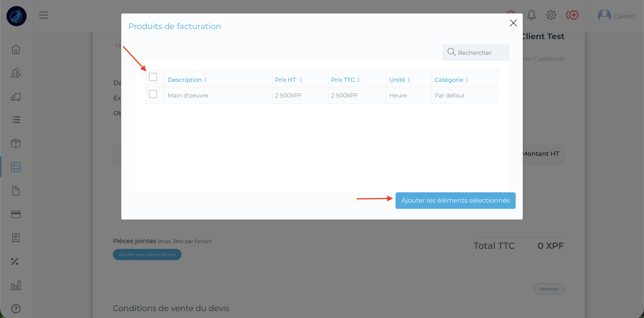644x318 pixels.
Task: Open the task list sidebar icon
Action: pos(16,120)
